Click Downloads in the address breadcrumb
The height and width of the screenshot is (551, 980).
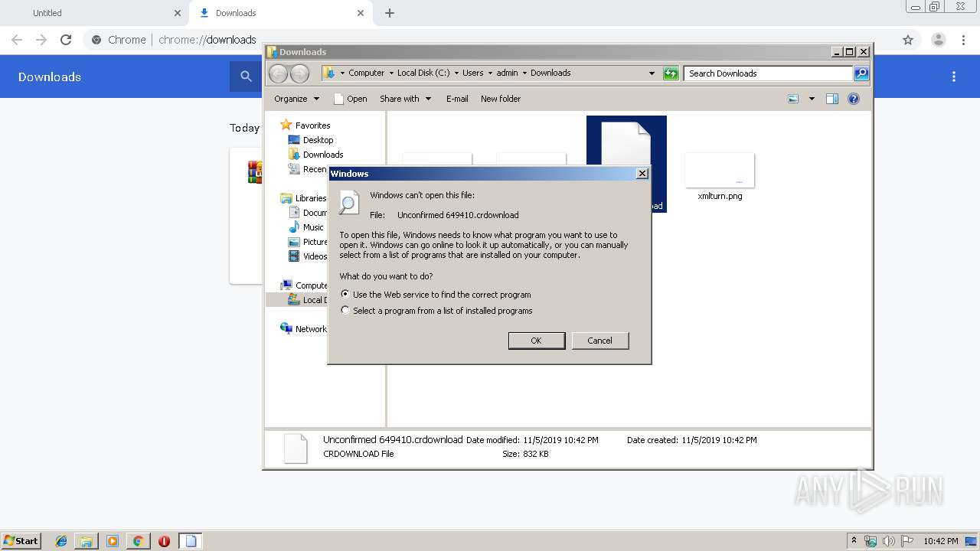click(x=550, y=73)
